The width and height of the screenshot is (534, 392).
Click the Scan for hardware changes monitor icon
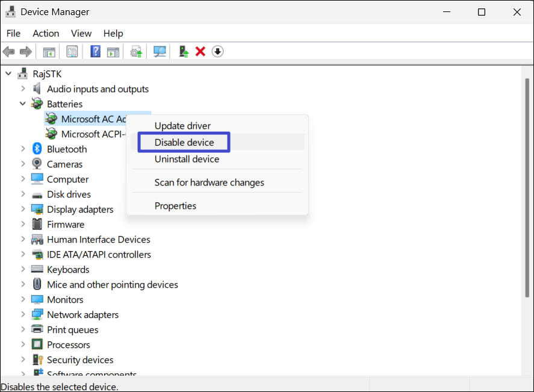click(x=160, y=52)
